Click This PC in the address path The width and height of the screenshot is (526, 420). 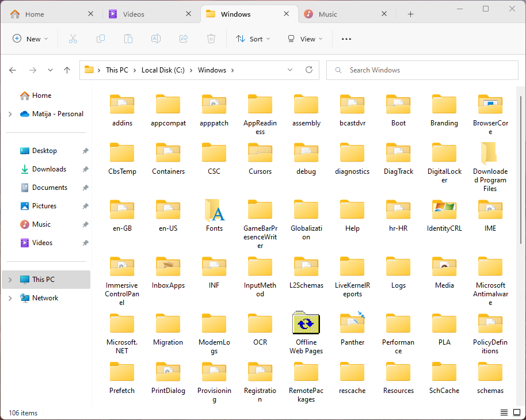[117, 70]
